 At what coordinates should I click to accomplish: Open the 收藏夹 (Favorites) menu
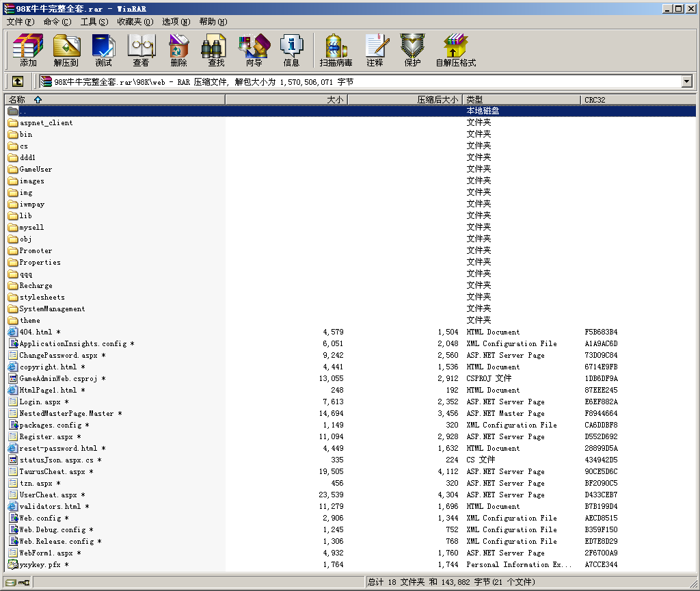coord(135,22)
